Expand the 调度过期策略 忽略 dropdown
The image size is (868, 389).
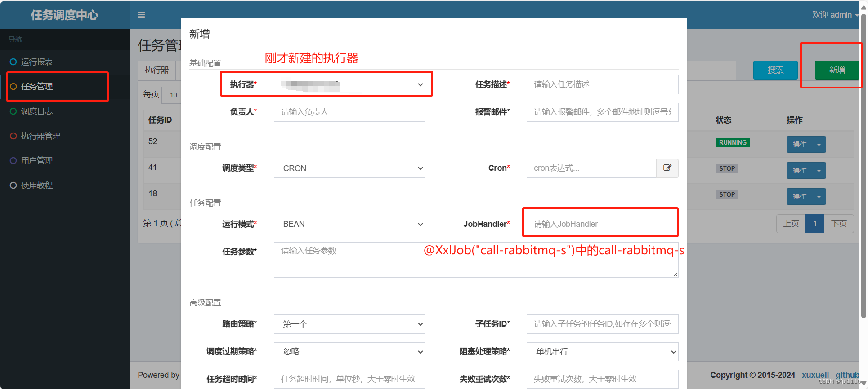[x=349, y=352]
